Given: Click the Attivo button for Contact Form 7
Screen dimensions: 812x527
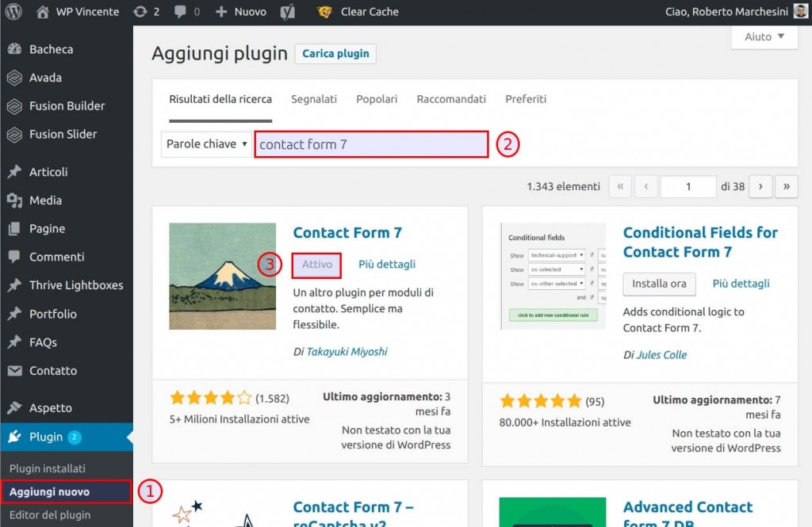Looking at the screenshot, I should 317,265.
